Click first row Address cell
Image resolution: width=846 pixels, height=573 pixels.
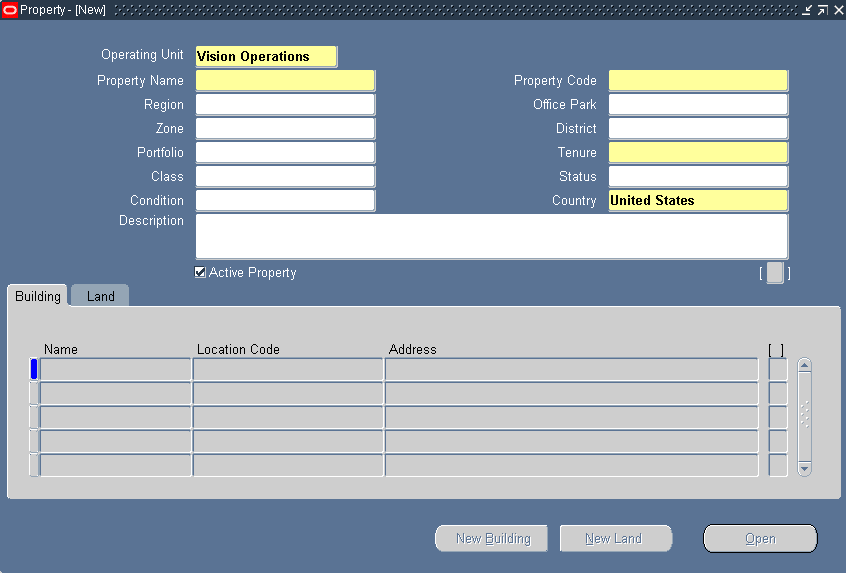[x=572, y=370]
